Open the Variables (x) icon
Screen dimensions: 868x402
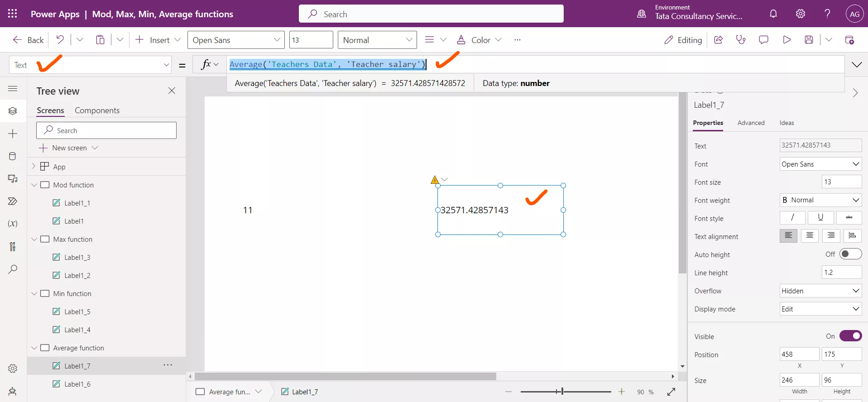13,224
